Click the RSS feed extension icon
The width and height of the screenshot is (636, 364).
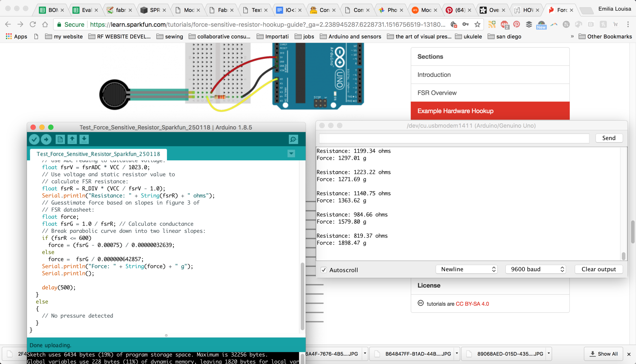point(492,24)
